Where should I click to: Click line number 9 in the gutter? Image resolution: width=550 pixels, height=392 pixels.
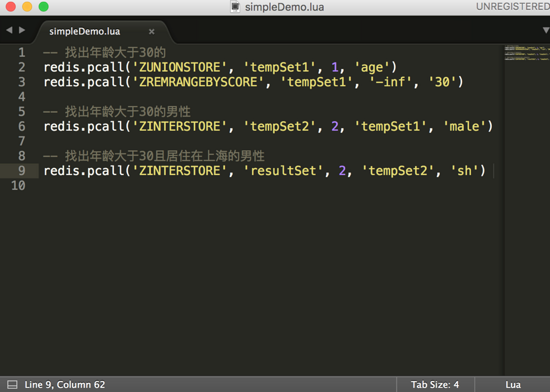(22, 170)
